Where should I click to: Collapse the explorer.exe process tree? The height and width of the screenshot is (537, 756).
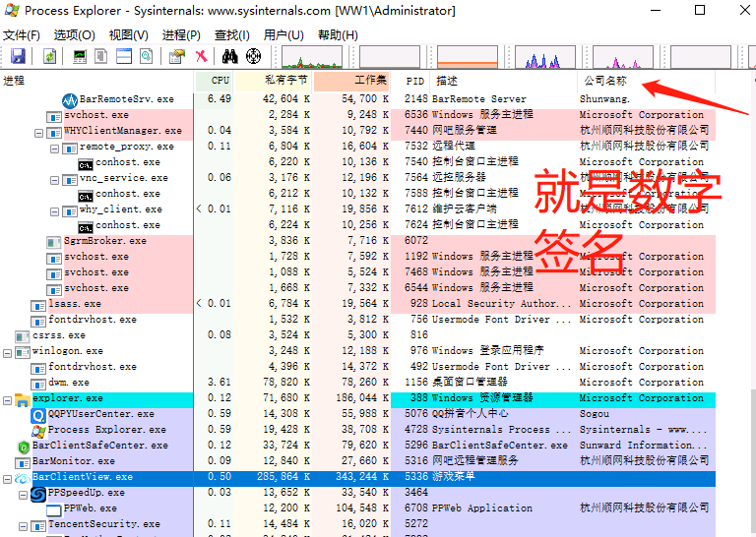coord(7,398)
